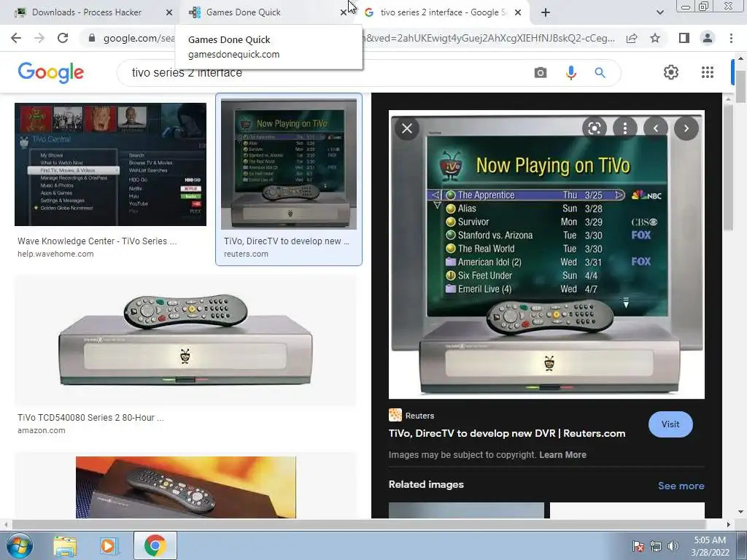This screenshot has width=747, height=560.
Task: Search by image camera icon
Action: click(x=541, y=72)
